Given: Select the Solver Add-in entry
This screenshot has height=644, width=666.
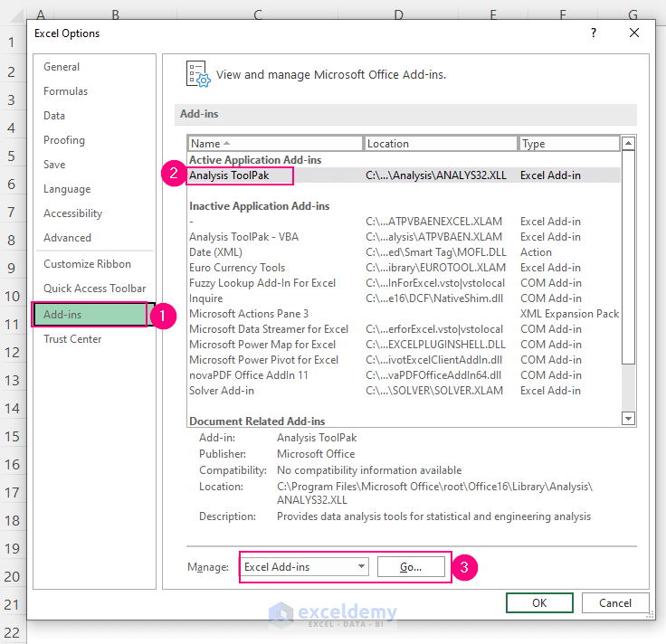Looking at the screenshot, I should 222,391.
